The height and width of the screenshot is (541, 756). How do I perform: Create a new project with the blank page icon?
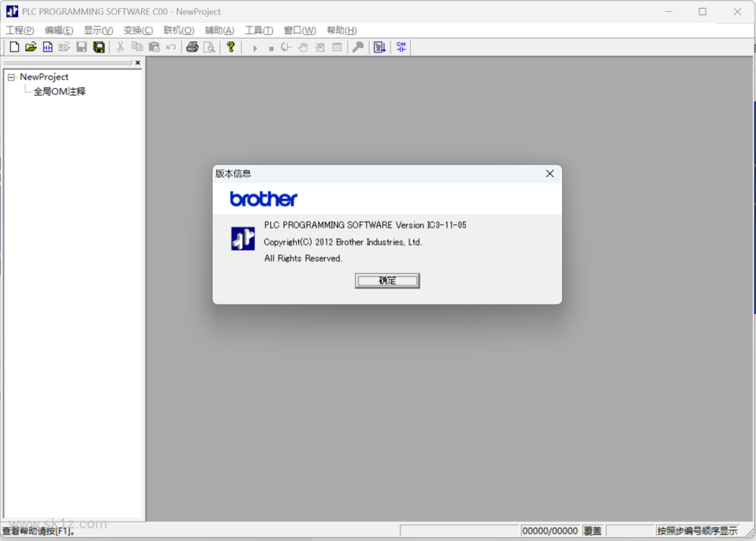(15, 48)
